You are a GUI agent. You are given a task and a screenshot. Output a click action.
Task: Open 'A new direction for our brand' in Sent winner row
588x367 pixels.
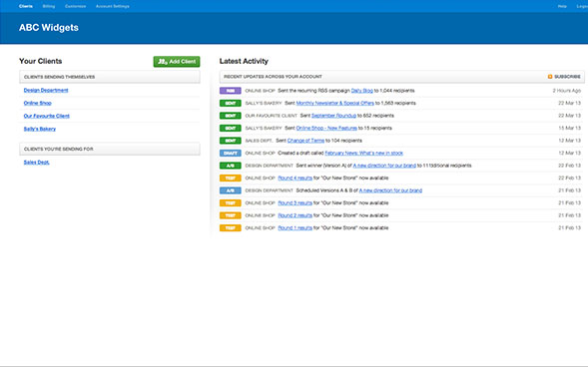[x=384, y=166]
